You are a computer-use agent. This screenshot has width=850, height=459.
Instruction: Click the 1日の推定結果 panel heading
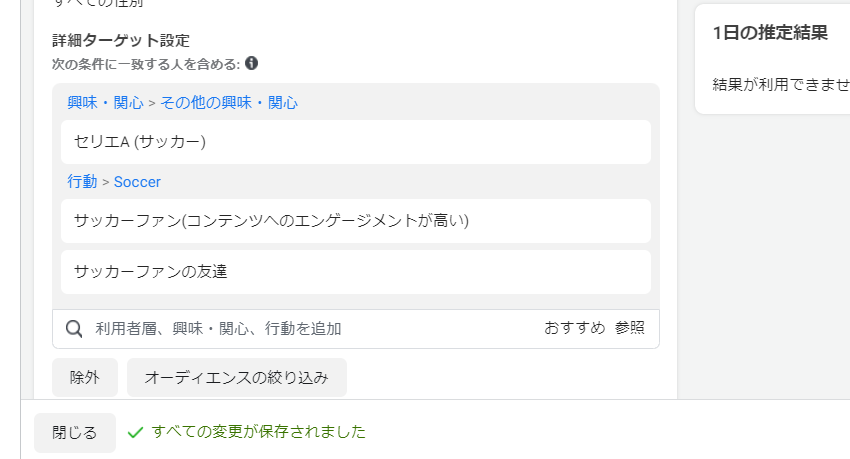(770, 33)
